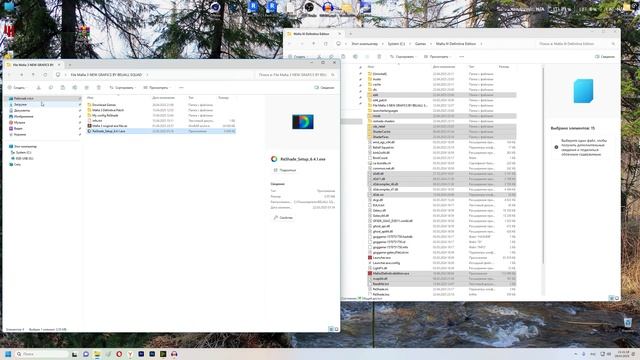Image resolution: width=640 pixels, height=360 pixels.
Task: Toggle the Сведения pane button in front window
Action: (324, 88)
